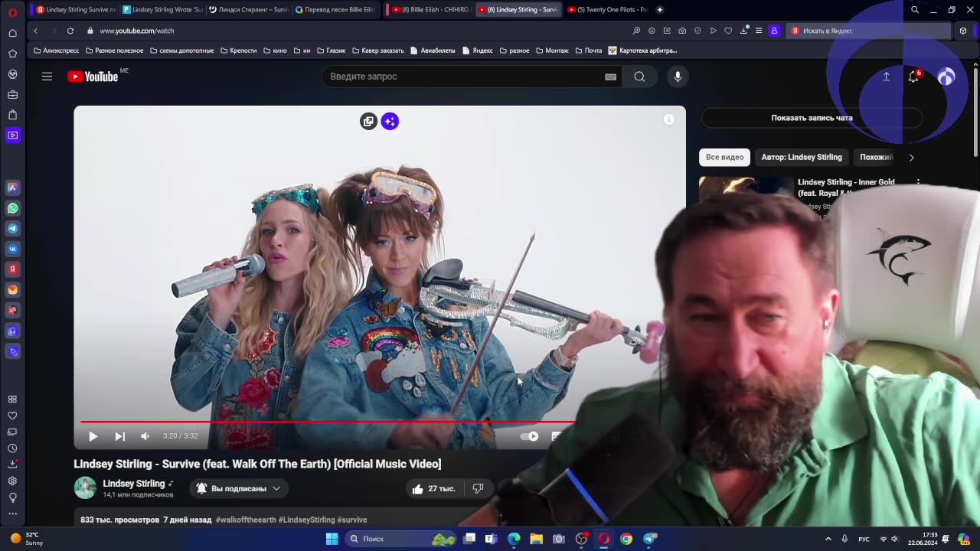Image resolution: width=980 pixels, height=551 pixels.
Task: Show the video info card icon
Action: 668,119
